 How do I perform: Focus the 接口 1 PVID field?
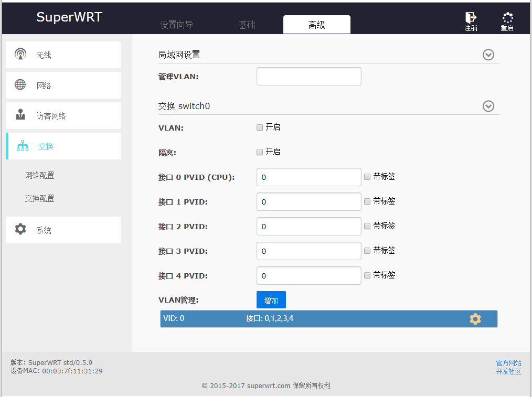(309, 202)
